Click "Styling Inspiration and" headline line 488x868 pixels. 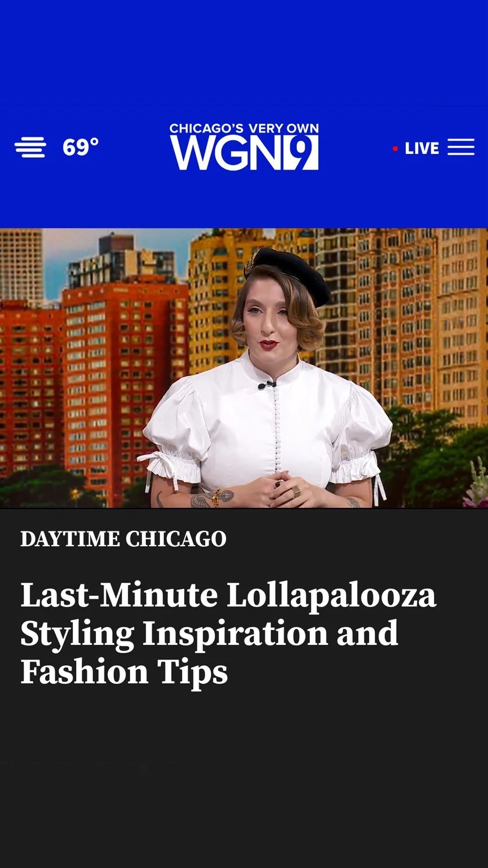click(209, 634)
